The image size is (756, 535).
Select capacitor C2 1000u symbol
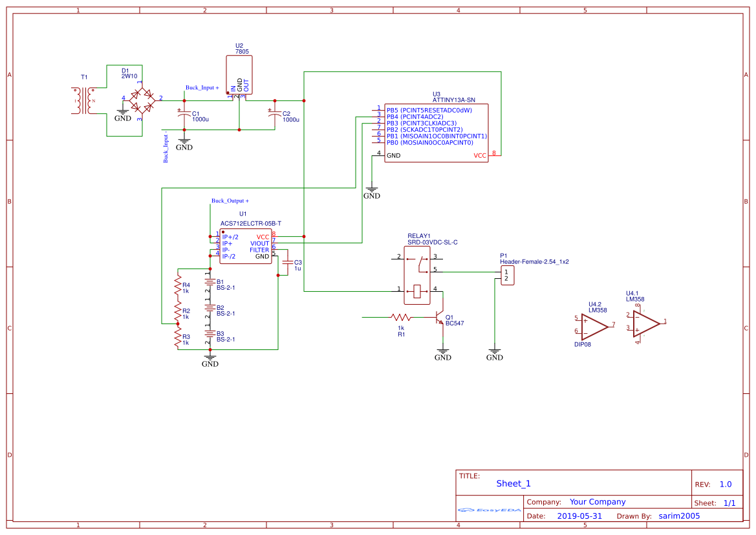[275, 115]
